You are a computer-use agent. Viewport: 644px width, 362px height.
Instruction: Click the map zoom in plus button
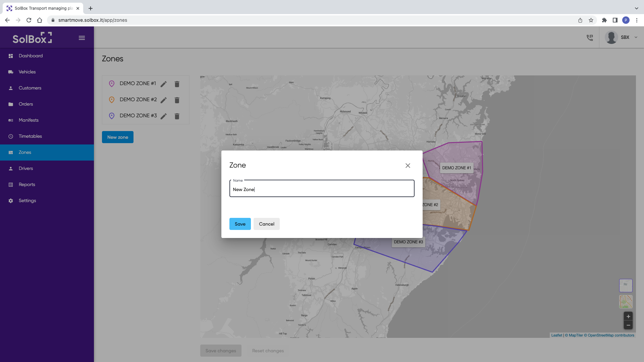tap(628, 316)
